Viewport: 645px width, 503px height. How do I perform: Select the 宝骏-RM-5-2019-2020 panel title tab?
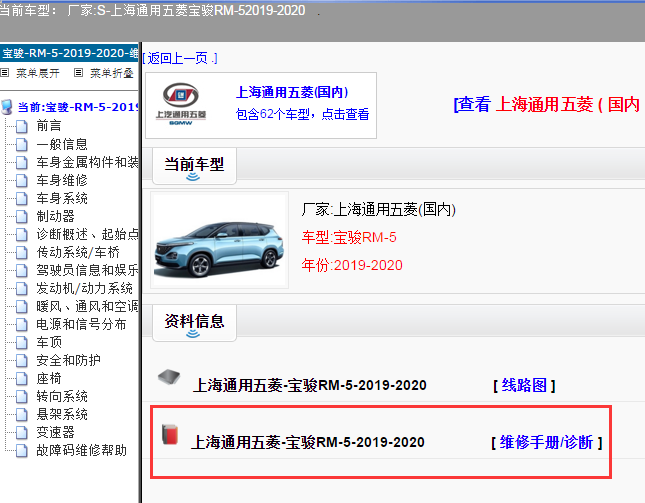(69, 53)
